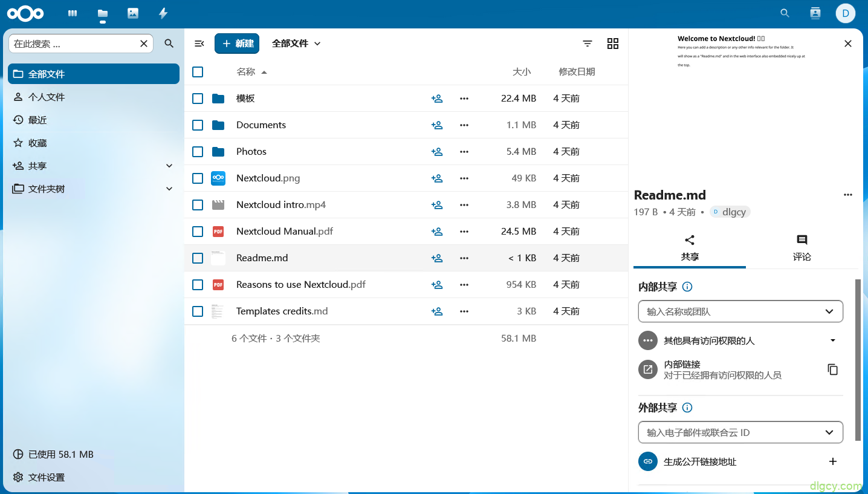Open the Contacts menu icon
Image resolution: width=868 pixels, height=494 pixels.
click(815, 13)
